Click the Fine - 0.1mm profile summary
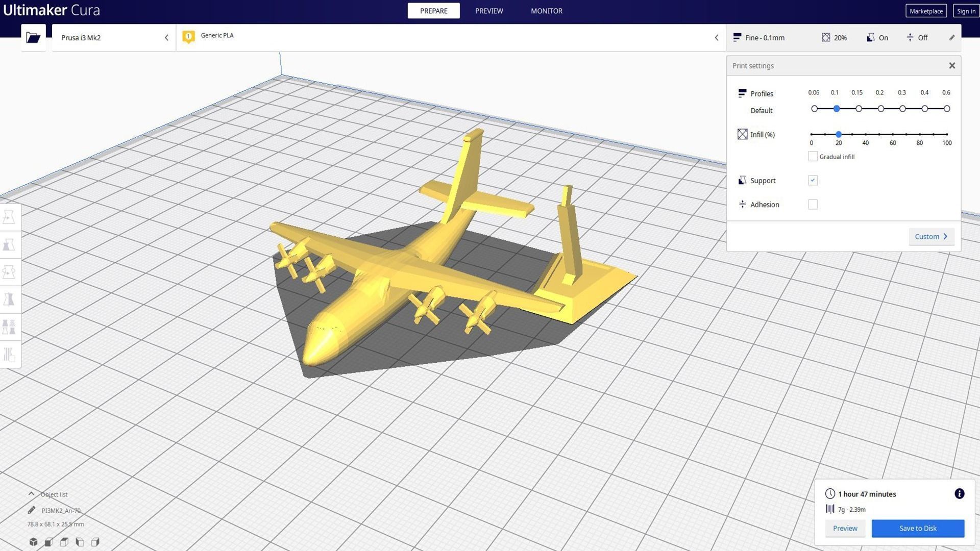Screen dimensions: 980x551 point(759,38)
